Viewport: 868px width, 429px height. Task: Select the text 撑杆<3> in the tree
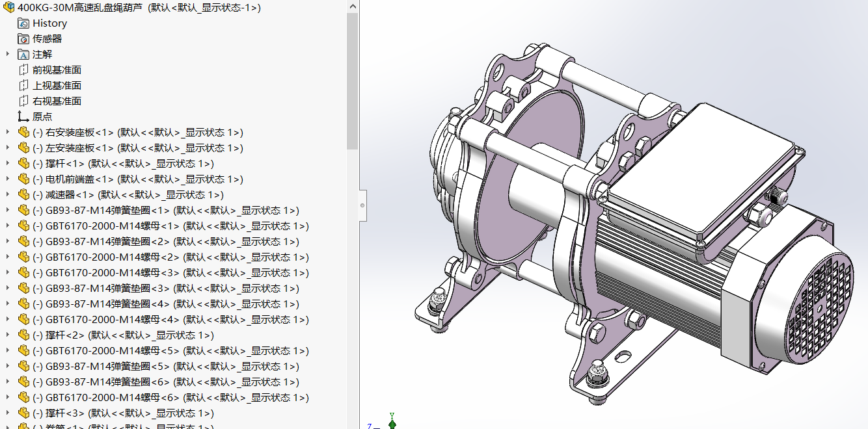click(x=65, y=413)
